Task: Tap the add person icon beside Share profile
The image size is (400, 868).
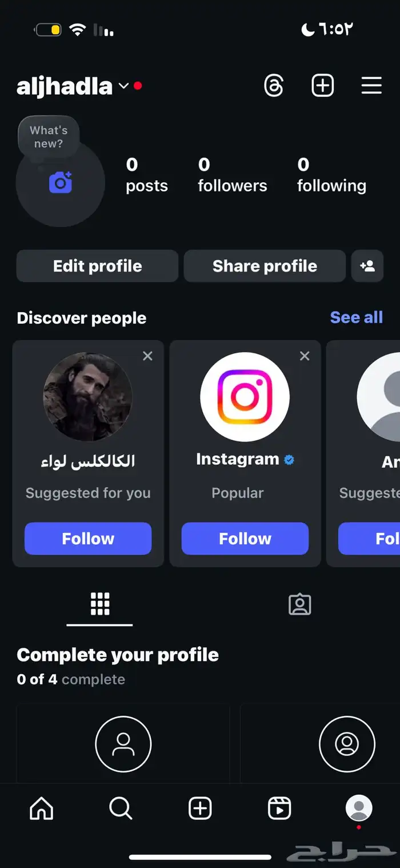Action: pos(367,266)
